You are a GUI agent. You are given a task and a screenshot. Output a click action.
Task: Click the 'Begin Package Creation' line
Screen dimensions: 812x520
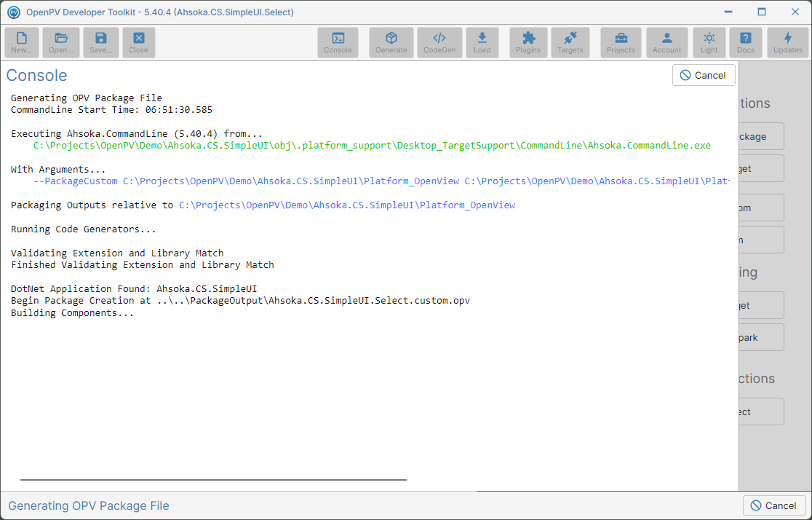click(x=240, y=301)
